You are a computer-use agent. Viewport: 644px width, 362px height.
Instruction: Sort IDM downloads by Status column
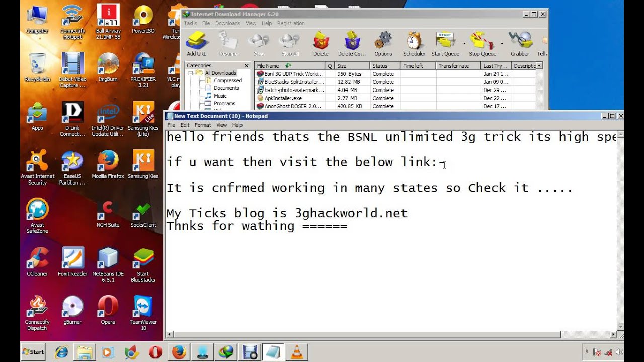coord(385,66)
